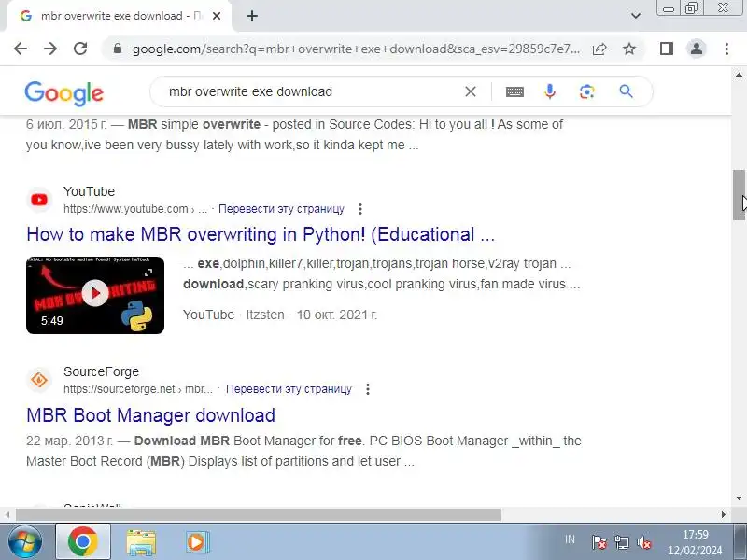
Task: Open the muted volume tray icon
Action: (x=644, y=542)
